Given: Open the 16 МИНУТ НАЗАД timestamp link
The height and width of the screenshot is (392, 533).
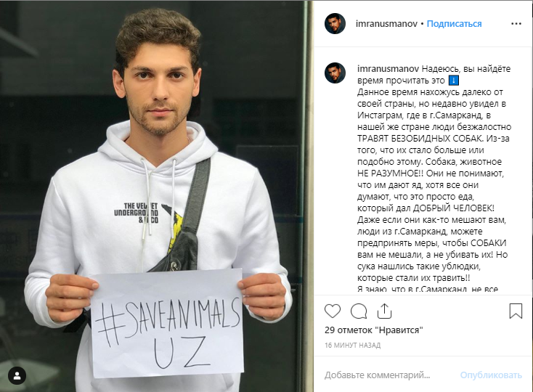Looking at the screenshot, I should (352, 345).
